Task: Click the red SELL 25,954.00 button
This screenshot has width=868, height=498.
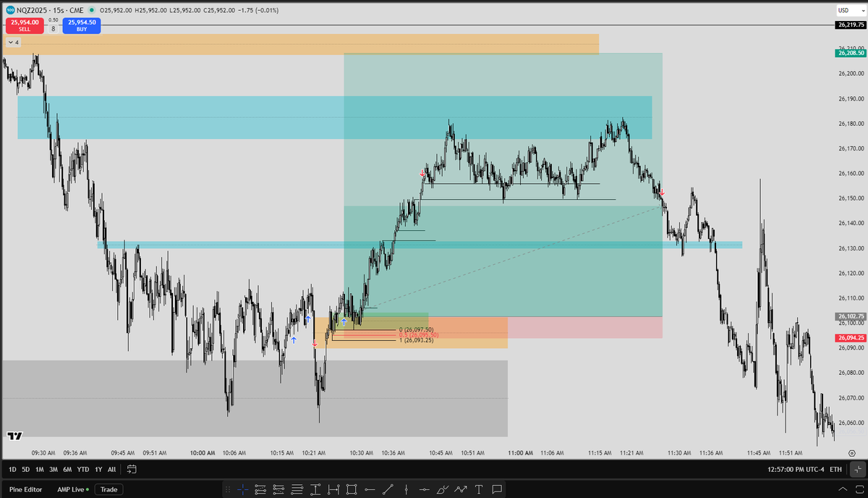Action: click(x=25, y=25)
